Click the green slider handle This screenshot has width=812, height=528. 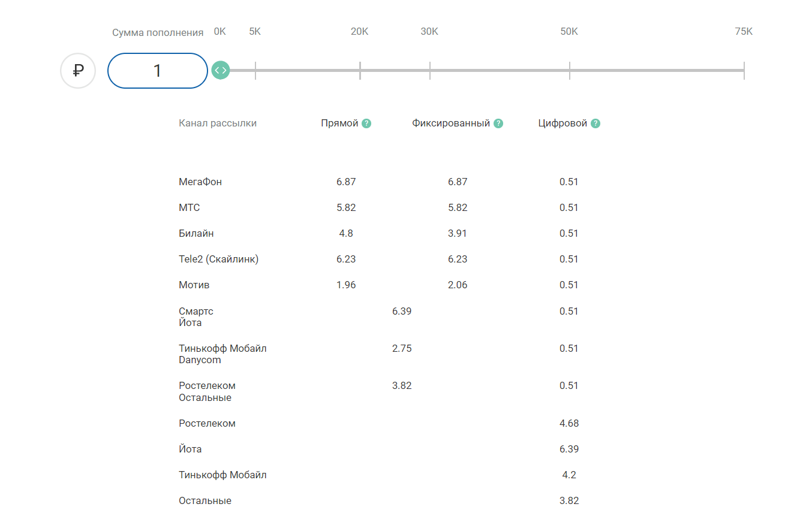click(221, 70)
